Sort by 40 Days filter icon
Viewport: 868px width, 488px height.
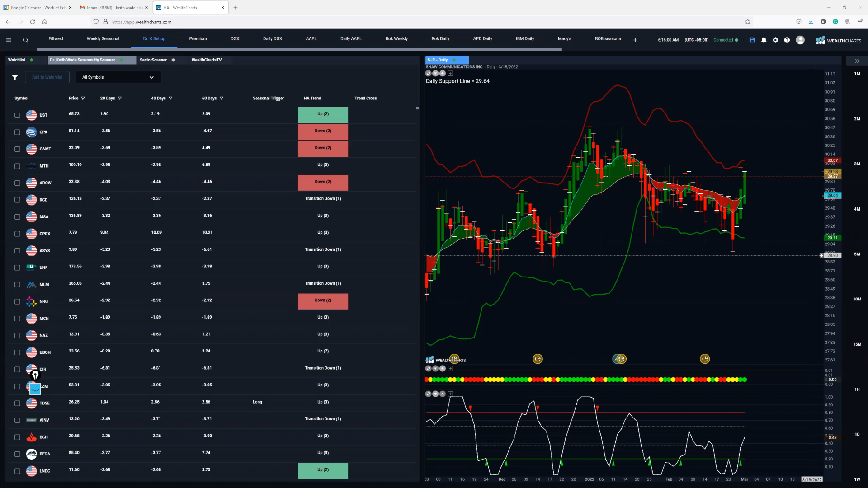point(170,98)
